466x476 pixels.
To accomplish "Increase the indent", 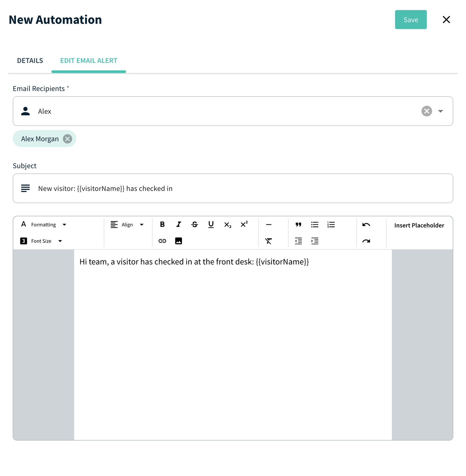I will point(315,241).
